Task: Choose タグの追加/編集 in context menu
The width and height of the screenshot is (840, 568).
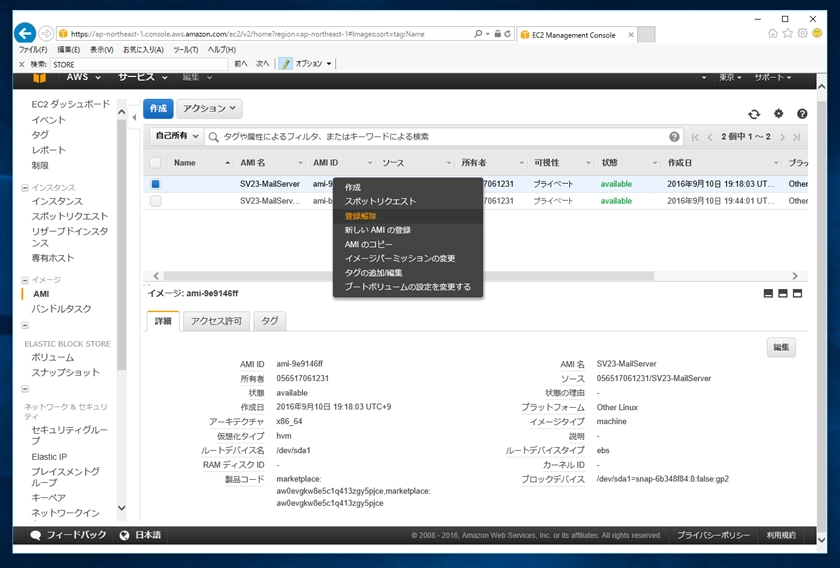Action: coord(408,273)
